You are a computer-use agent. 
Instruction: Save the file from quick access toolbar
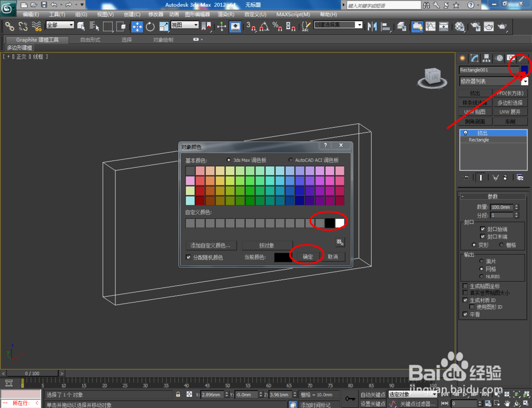tap(44, 5)
